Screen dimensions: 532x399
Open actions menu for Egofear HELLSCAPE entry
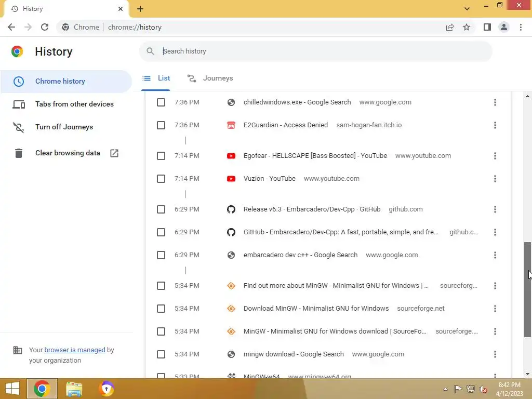pyautogui.click(x=495, y=156)
